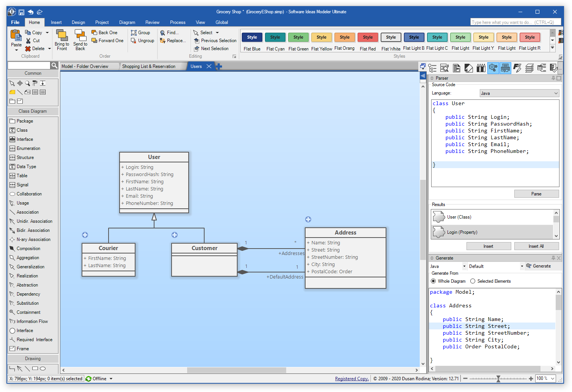Follow the Registered Copy link
572x392 pixels.
(351, 378)
